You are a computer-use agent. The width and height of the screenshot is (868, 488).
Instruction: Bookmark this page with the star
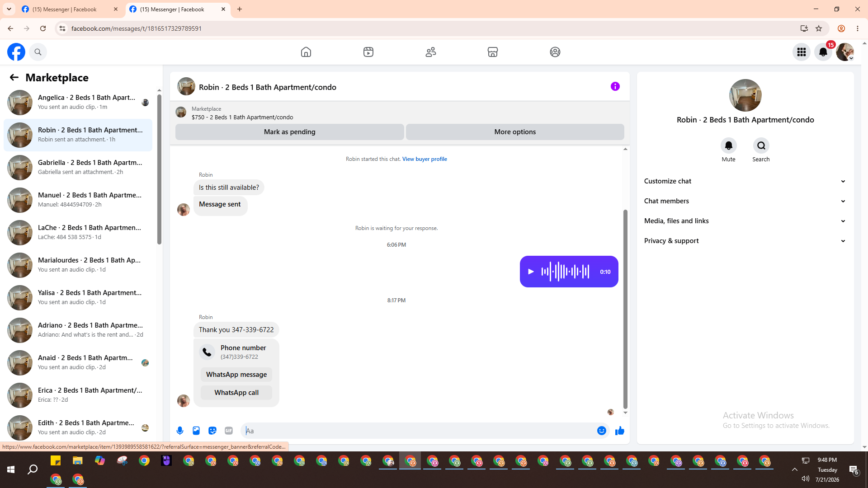pos(819,28)
